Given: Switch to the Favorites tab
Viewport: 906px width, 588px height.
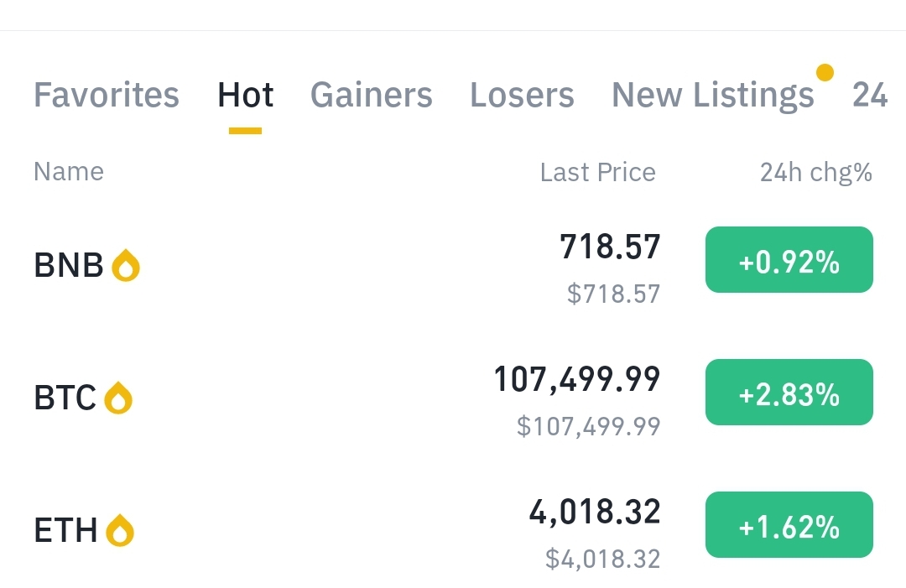Looking at the screenshot, I should [107, 96].
